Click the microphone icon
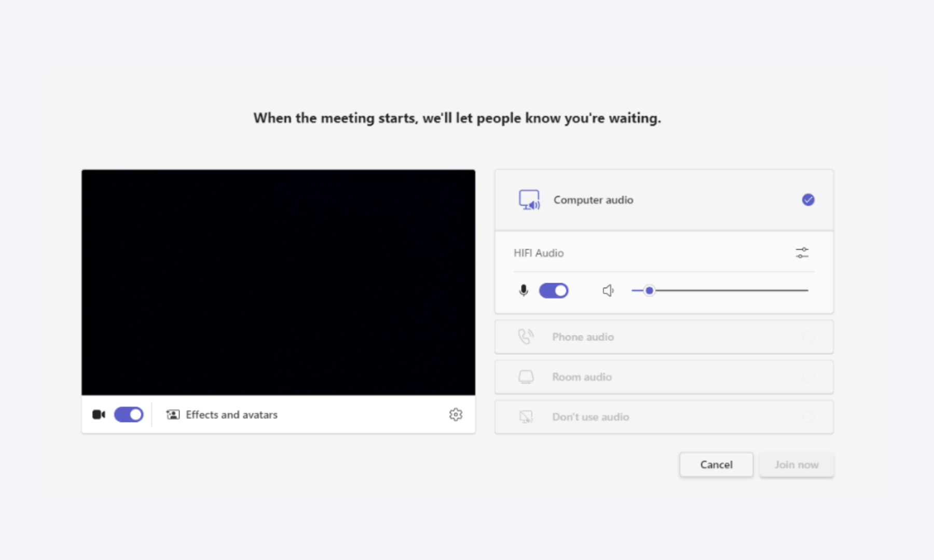Viewport: 934px width, 560px height. pyautogui.click(x=524, y=290)
